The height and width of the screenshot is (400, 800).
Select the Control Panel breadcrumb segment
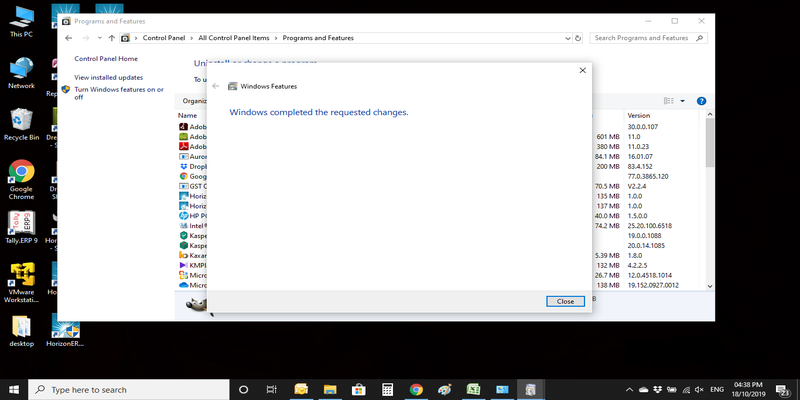point(164,38)
